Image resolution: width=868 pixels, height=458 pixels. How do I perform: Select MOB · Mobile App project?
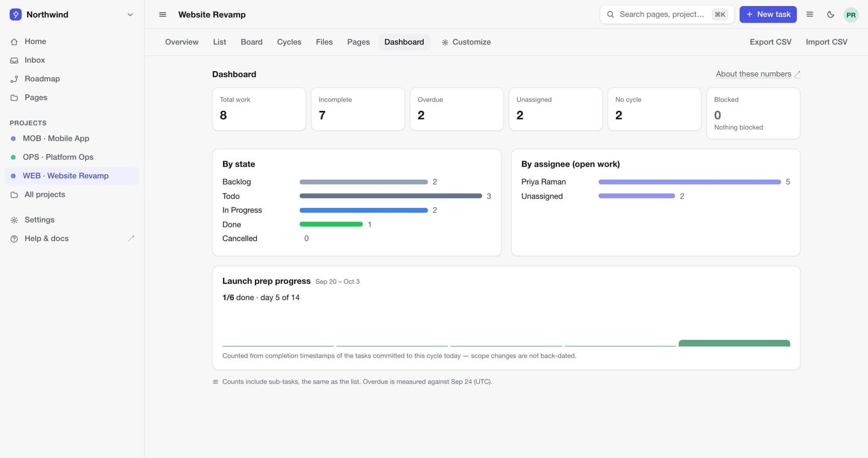(72, 139)
